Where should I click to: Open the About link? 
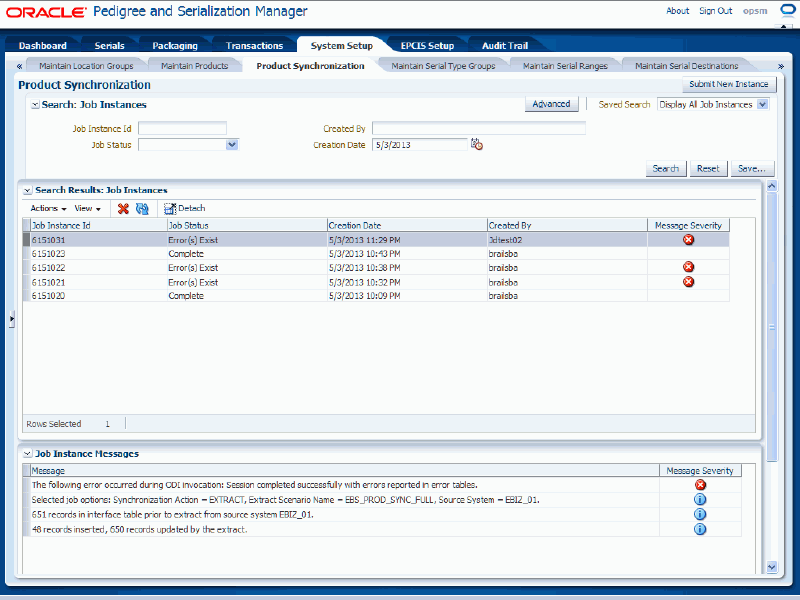coord(678,11)
